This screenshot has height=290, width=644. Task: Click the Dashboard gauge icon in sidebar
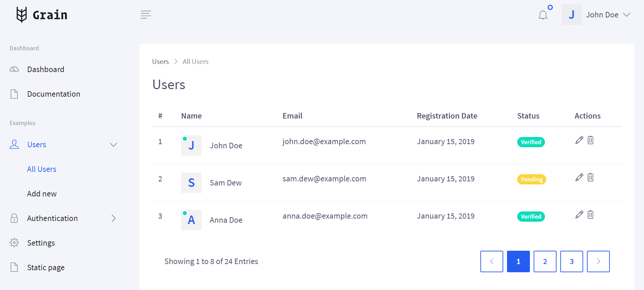click(14, 69)
